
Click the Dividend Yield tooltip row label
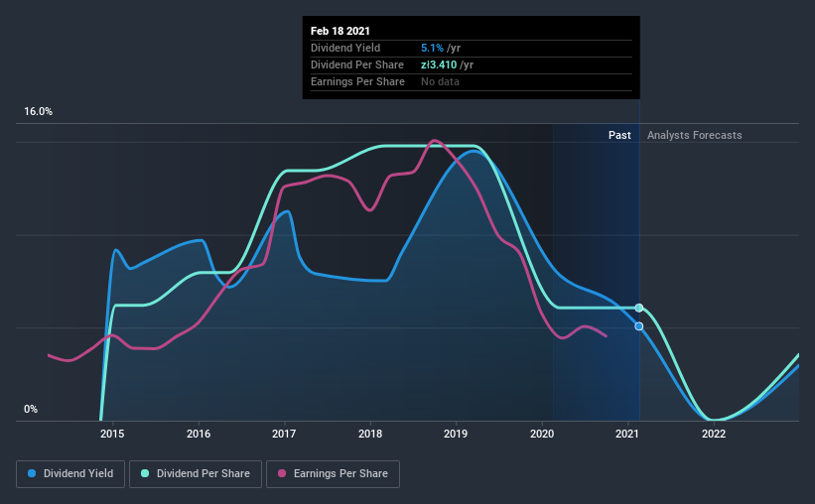click(345, 48)
